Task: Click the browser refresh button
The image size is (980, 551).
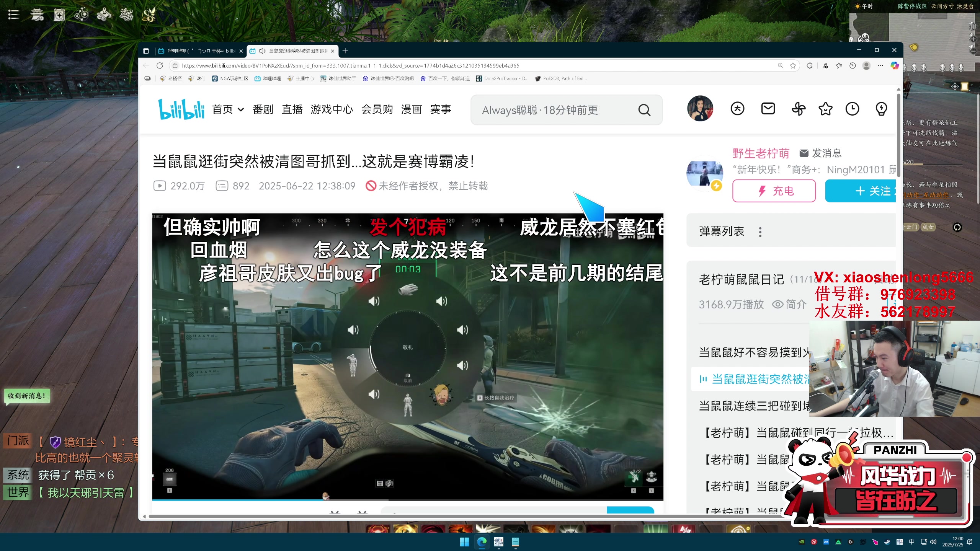Action: tap(160, 65)
